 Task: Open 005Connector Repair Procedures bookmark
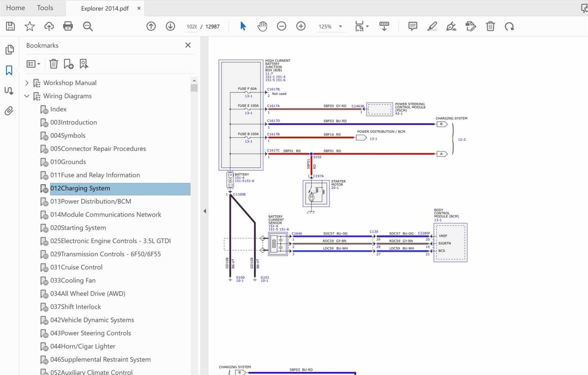(98, 149)
